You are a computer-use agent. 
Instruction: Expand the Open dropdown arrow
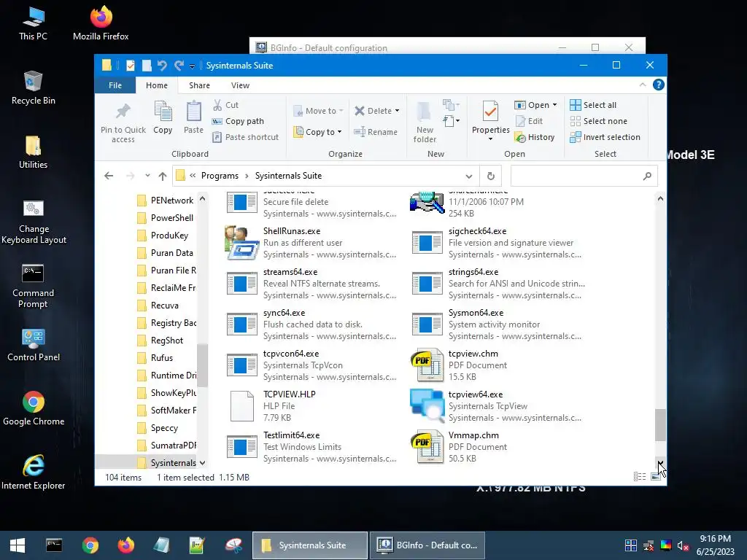[554, 105]
